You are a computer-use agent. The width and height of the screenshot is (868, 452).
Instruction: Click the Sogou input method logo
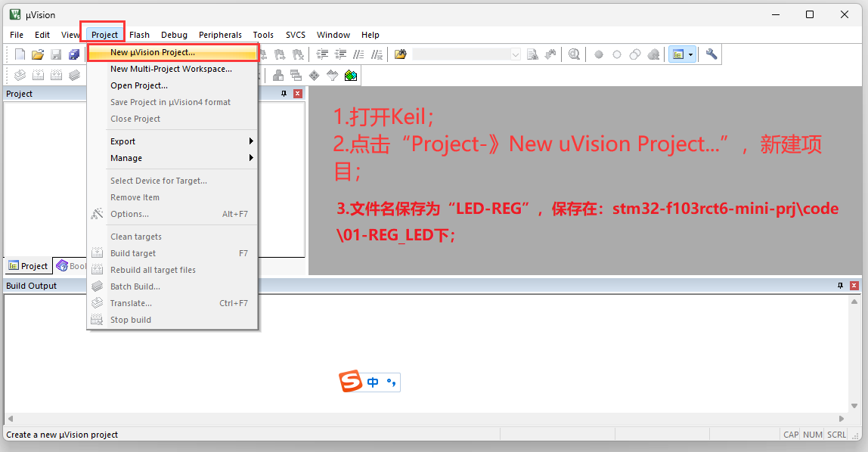click(x=350, y=381)
